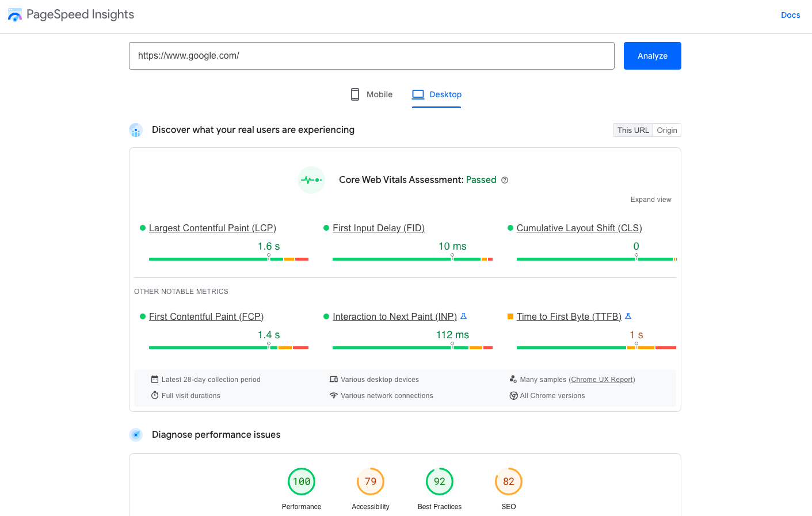Click the orange square beside TTFB
This screenshot has width=812, height=516.
coord(510,316)
